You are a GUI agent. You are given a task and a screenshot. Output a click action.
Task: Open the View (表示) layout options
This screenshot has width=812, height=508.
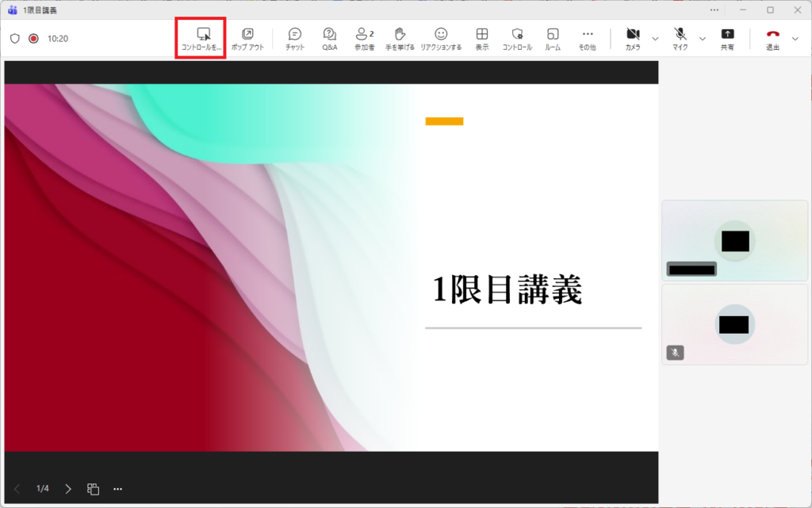pyautogui.click(x=481, y=38)
